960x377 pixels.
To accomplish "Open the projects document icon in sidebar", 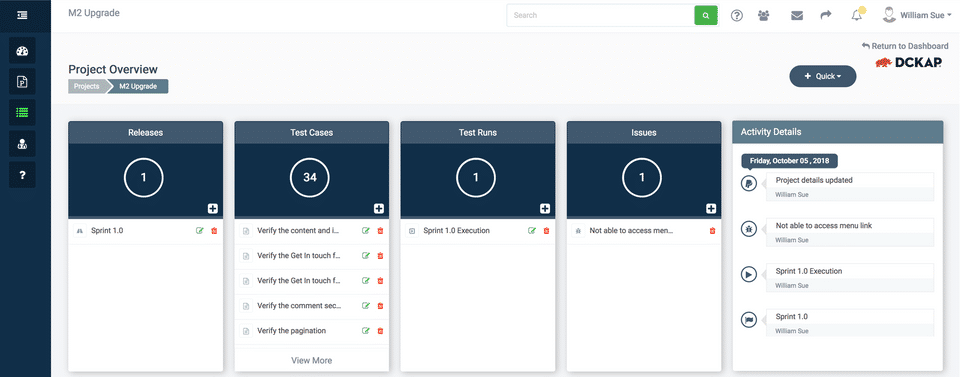I will [x=22, y=81].
